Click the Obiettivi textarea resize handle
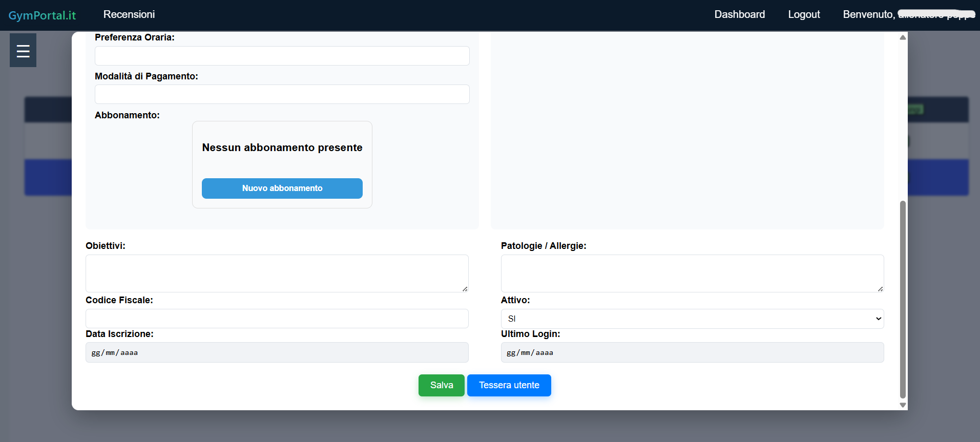The height and width of the screenshot is (442, 980). [x=465, y=289]
